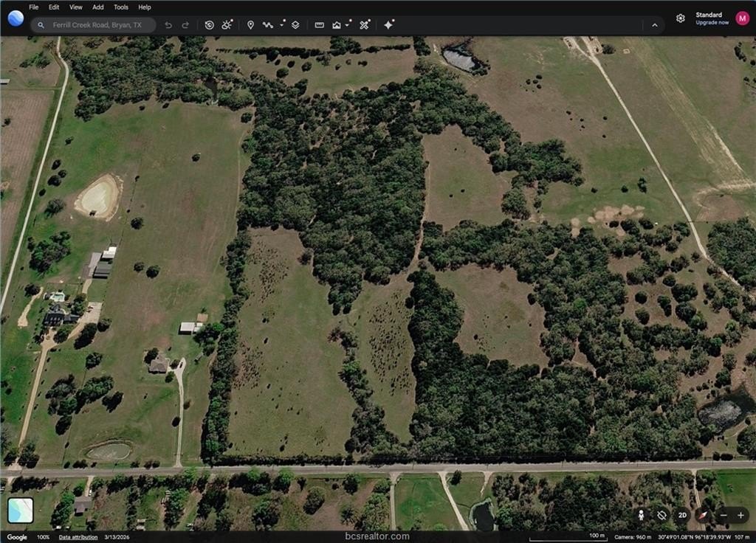
Task: Click the Upgrade now link
Action: tap(712, 23)
